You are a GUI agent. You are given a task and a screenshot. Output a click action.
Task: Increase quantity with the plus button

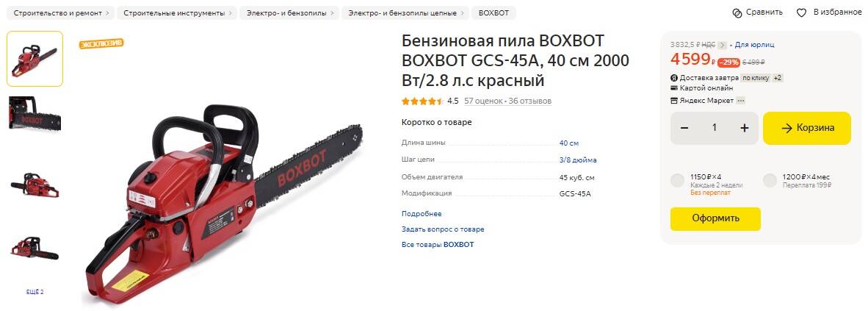click(745, 128)
